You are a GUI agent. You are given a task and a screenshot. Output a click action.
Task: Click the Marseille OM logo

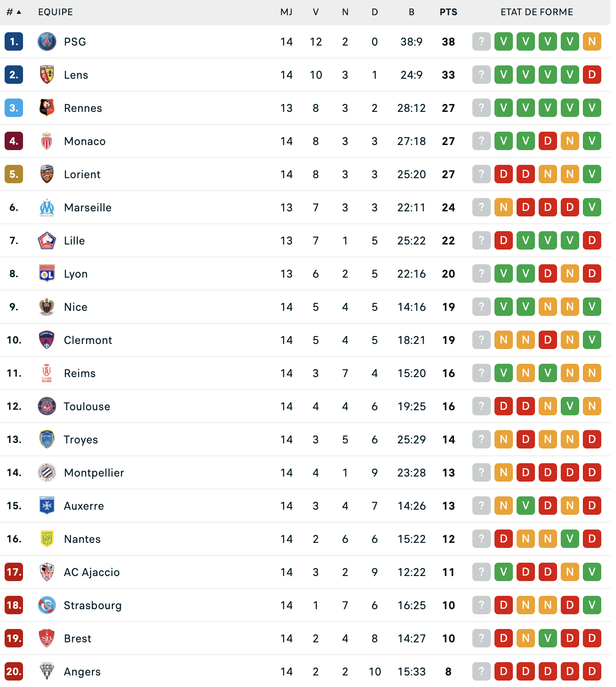pyautogui.click(x=47, y=208)
